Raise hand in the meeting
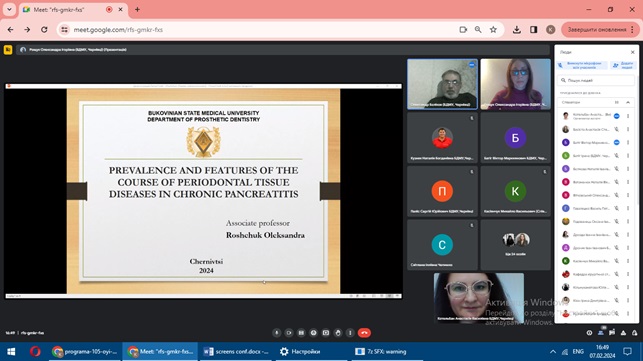Image resolution: width=643 pixels, height=361 pixels. coord(338,333)
